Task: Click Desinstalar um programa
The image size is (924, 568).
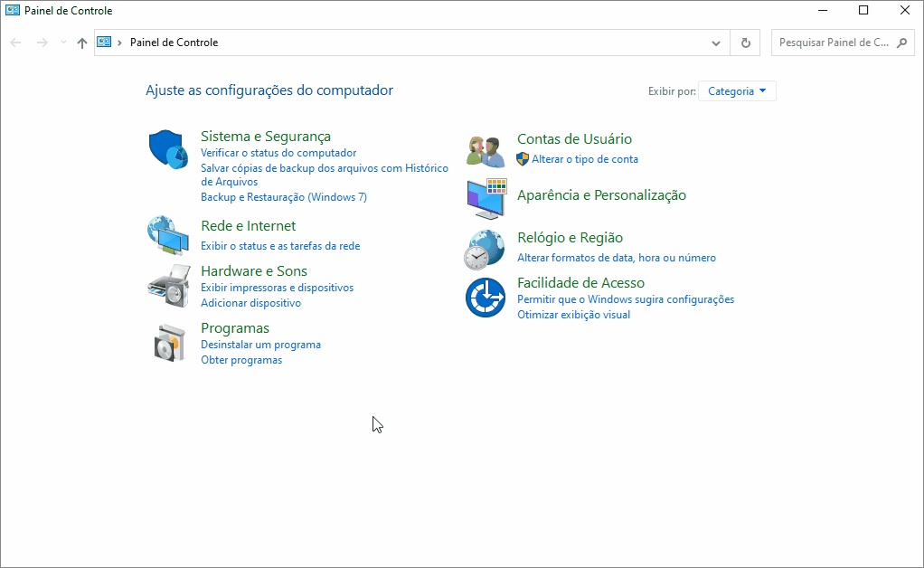Action: pos(261,345)
